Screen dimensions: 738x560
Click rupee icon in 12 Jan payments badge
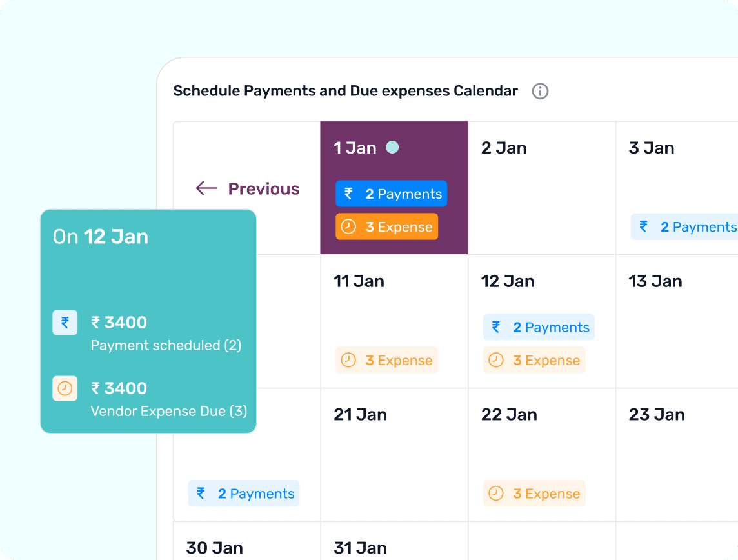(496, 327)
